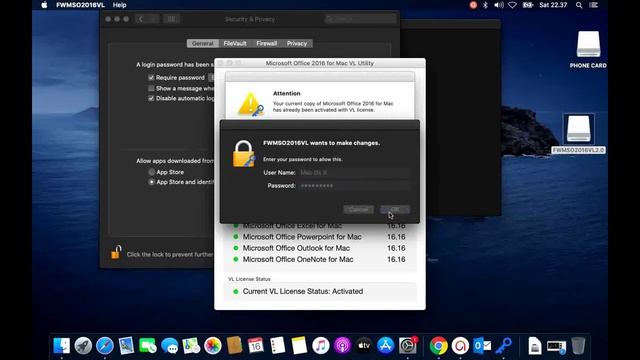Open Notification Center in menu bar
This screenshot has width=640, height=360.
[593, 5]
